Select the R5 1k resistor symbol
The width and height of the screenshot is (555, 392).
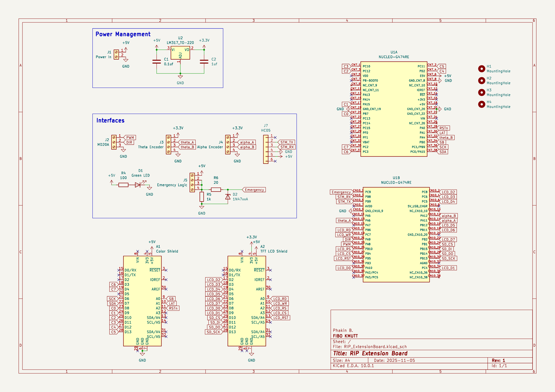(x=202, y=197)
